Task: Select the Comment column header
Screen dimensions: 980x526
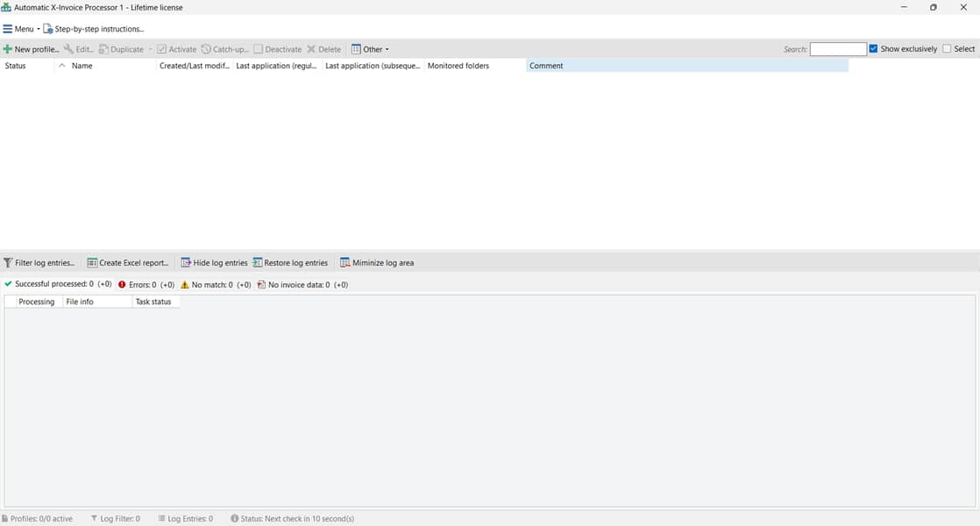Action: (687, 66)
